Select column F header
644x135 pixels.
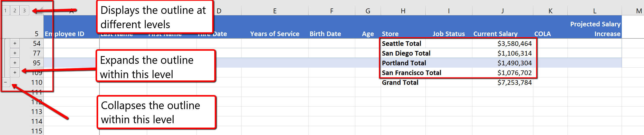pyautogui.click(x=332, y=11)
